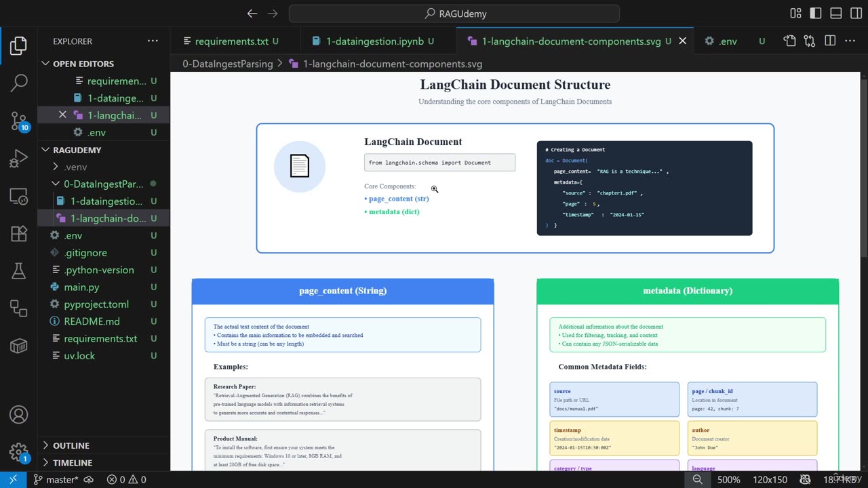Open the pyproject.toml file

point(103,304)
